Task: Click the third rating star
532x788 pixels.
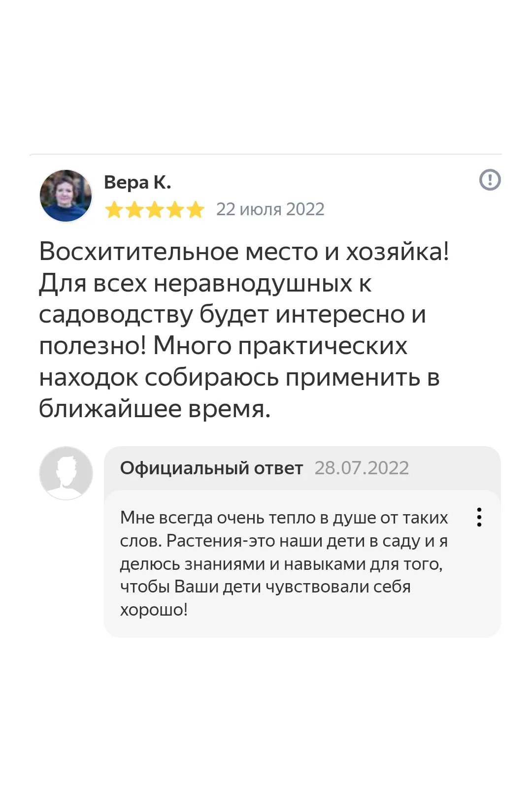Action: pos(155,210)
